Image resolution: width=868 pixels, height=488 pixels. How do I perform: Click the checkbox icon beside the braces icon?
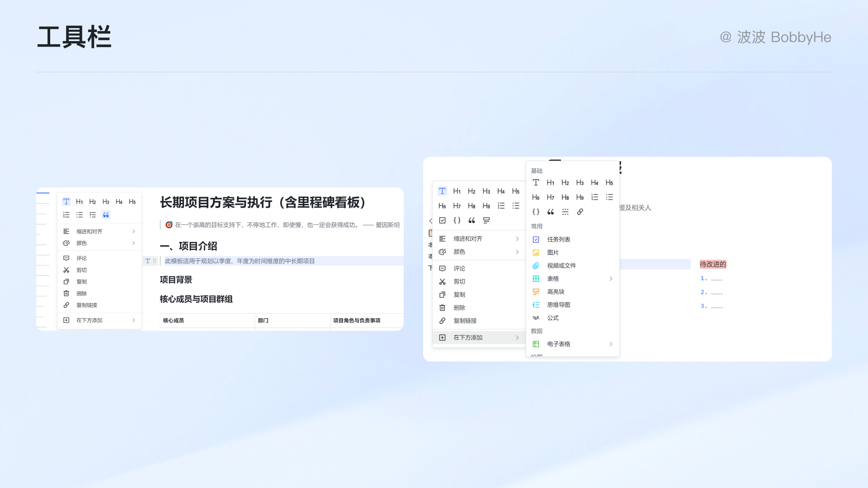[x=443, y=221]
